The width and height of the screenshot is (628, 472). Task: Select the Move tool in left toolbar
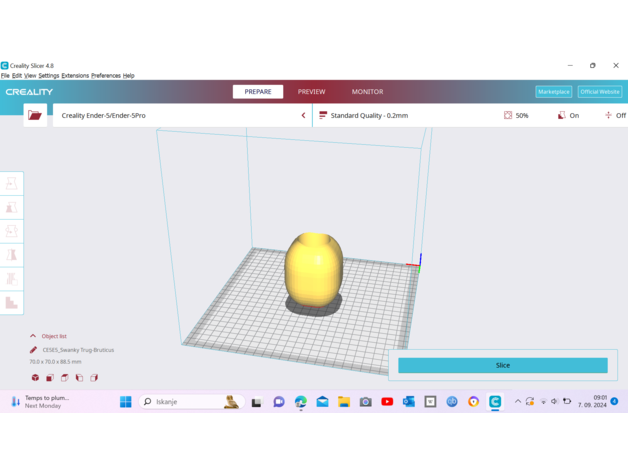coord(11,183)
